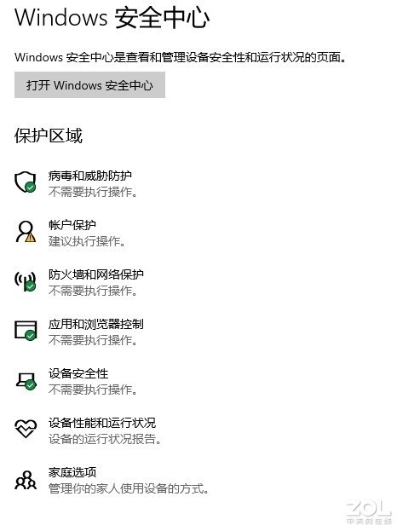Click the device health heart icon
Image resolution: width=420 pixels, height=531 pixels.
pos(26,428)
